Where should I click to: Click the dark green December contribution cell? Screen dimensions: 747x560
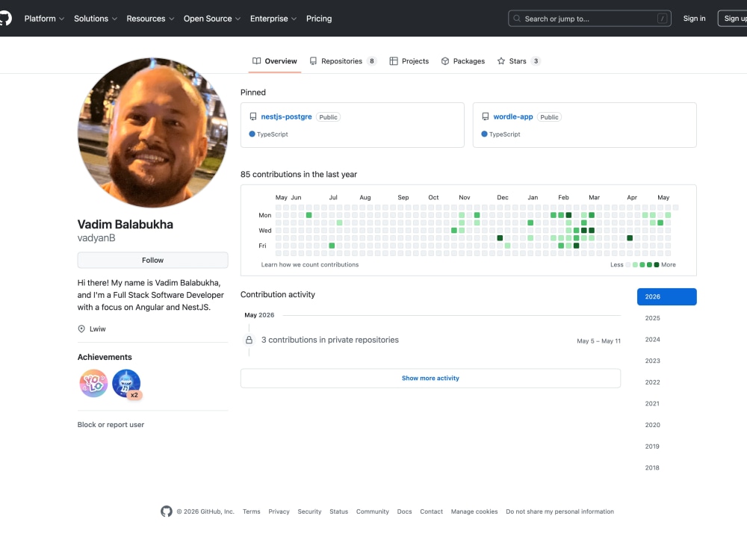pos(500,238)
